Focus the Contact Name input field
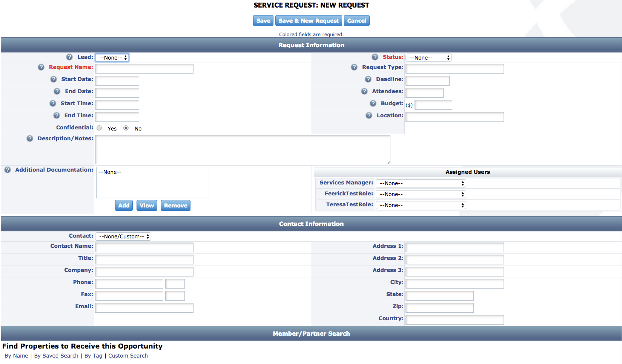Image resolution: width=622 pixels, height=364 pixels. tap(144, 247)
